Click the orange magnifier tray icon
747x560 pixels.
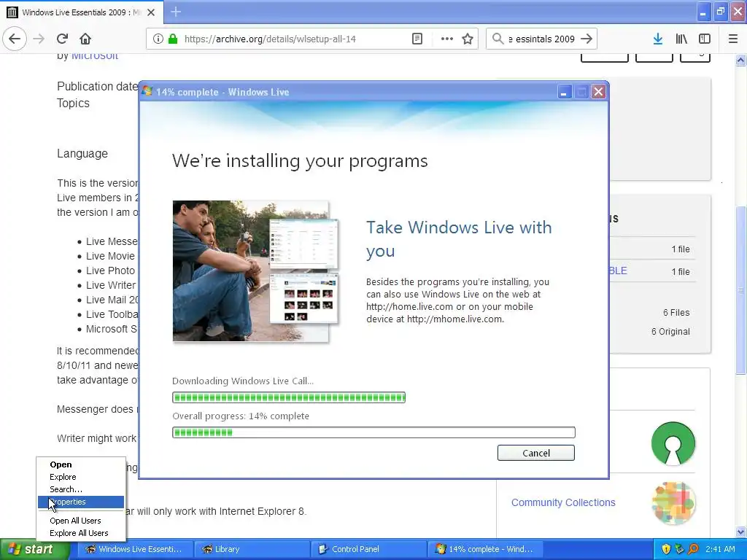tap(693, 549)
